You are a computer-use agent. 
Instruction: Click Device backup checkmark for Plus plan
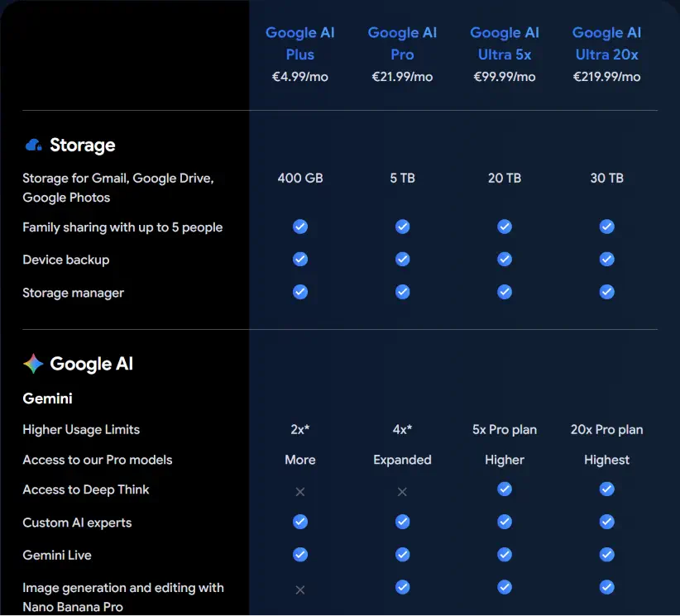[300, 260]
